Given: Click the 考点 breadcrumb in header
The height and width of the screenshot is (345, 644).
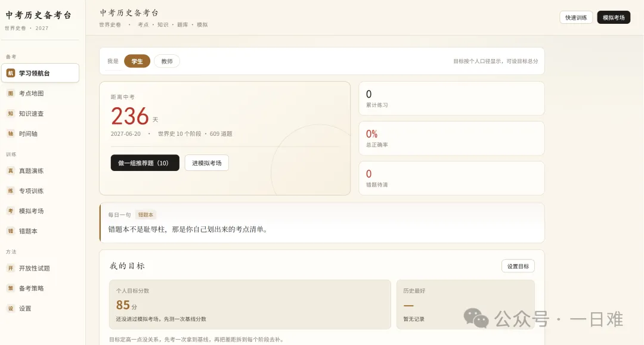Looking at the screenshot, I should (x=143, y=24).
